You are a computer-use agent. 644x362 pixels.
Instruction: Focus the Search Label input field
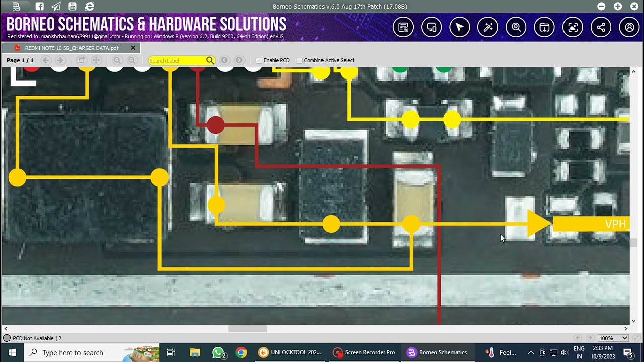click(x=177, y=60)
